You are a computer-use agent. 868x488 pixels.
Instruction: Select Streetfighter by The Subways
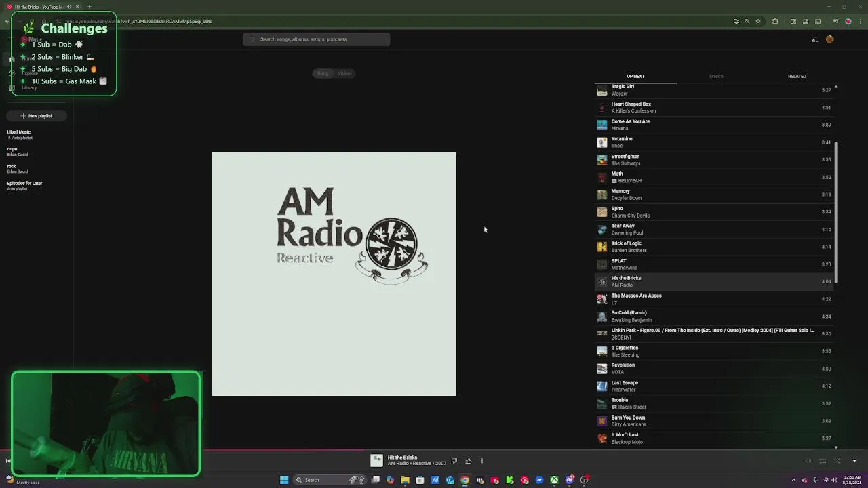click(715, 159)
